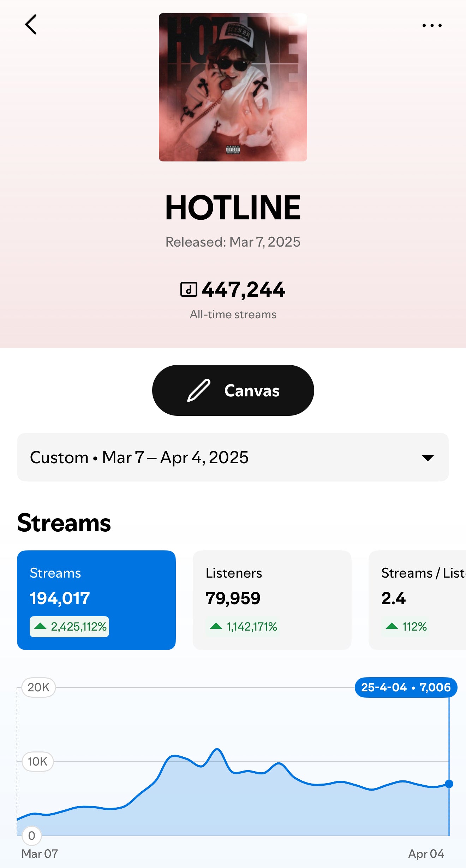Image resolution: width=466 pixels, height=868 pixels.
Task: Open the three-dot more options menu
Action: pyautogui.click(x=432, y=25)
